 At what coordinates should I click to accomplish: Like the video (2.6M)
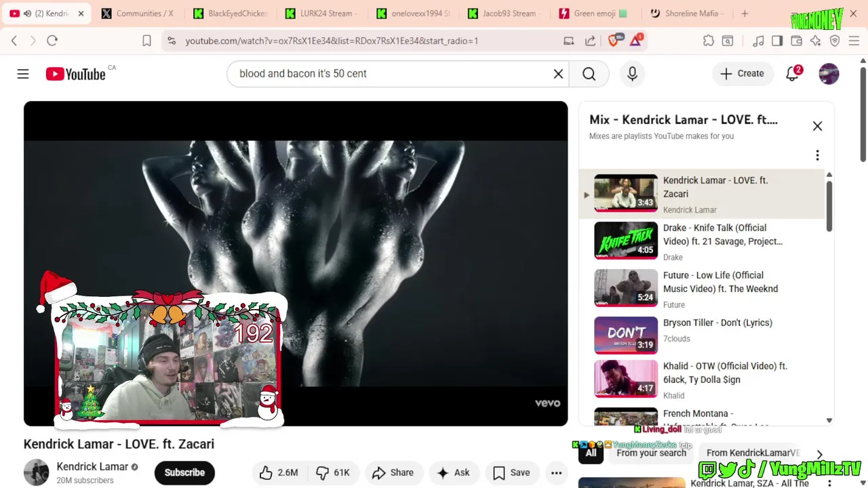click(280, 472)
